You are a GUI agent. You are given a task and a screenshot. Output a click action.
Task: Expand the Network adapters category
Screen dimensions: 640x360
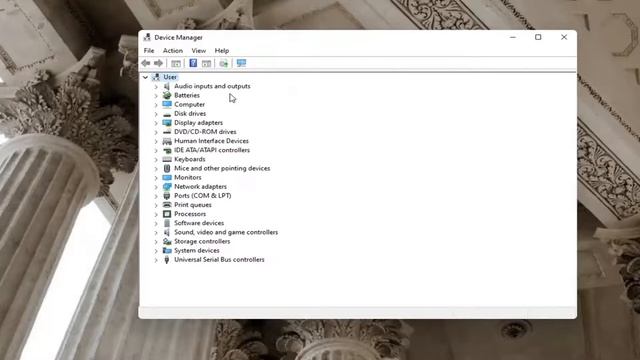156,187
